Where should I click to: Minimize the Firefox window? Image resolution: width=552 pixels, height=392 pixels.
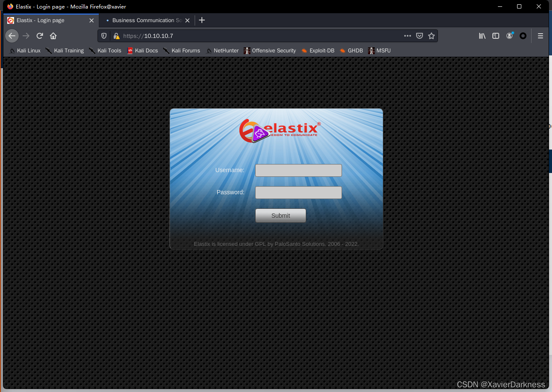pos(500,6)
